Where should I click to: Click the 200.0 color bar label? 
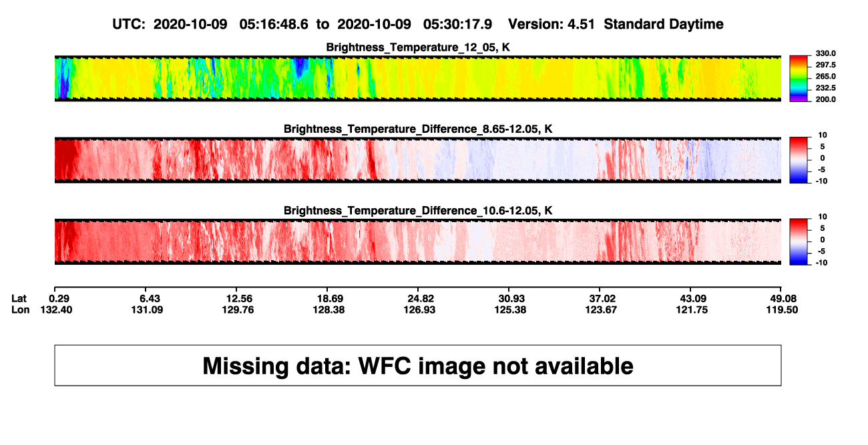coord(827,99)
